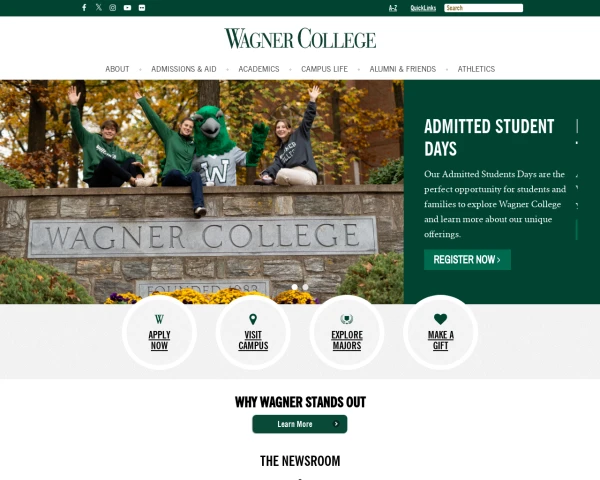Open the X (Twitter) icon
The height and width of the screenshot is (480, 600).
pyautogui.click(x=99, y=7)
